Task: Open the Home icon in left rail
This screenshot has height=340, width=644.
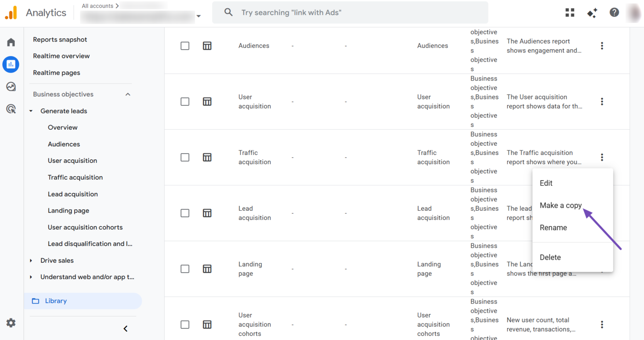Action: tap(11, 42)
